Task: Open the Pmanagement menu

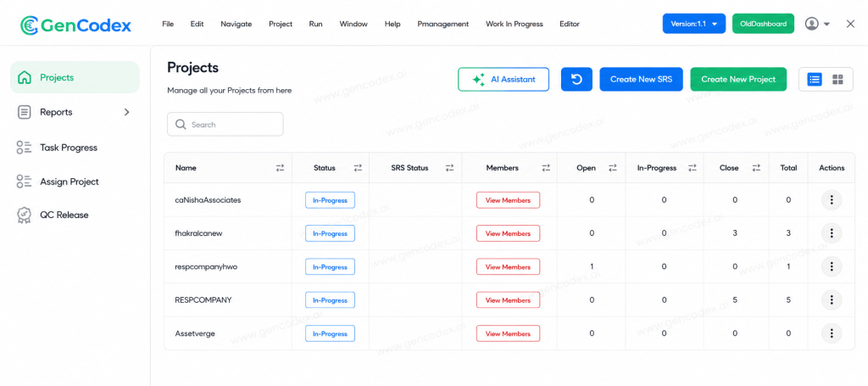Action: coord(442,24)
